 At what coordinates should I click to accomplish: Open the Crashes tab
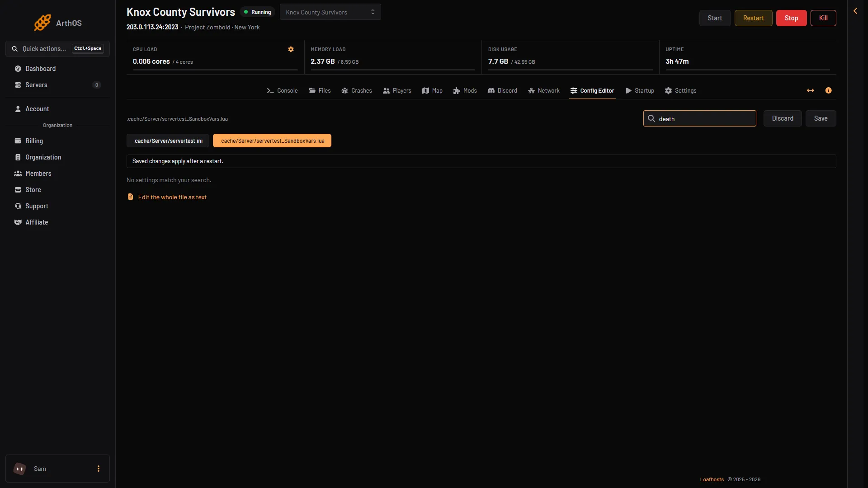tap(357, 90)
